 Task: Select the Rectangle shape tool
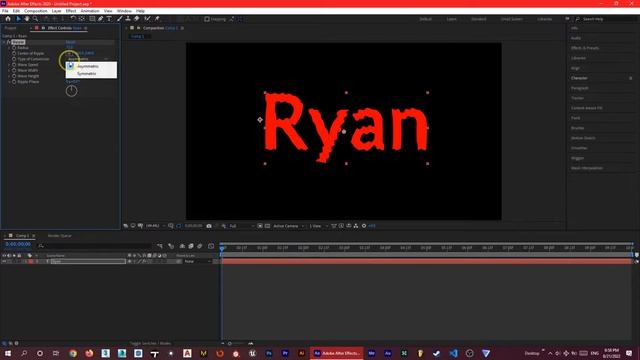click(92, 19)
